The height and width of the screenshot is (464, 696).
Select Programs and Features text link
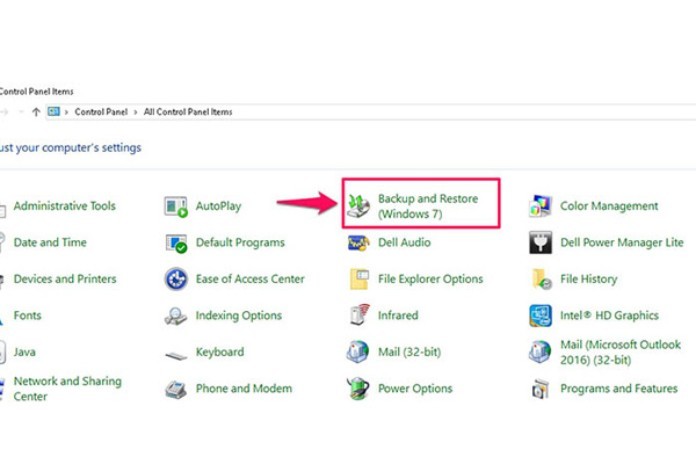pos(619,389)
